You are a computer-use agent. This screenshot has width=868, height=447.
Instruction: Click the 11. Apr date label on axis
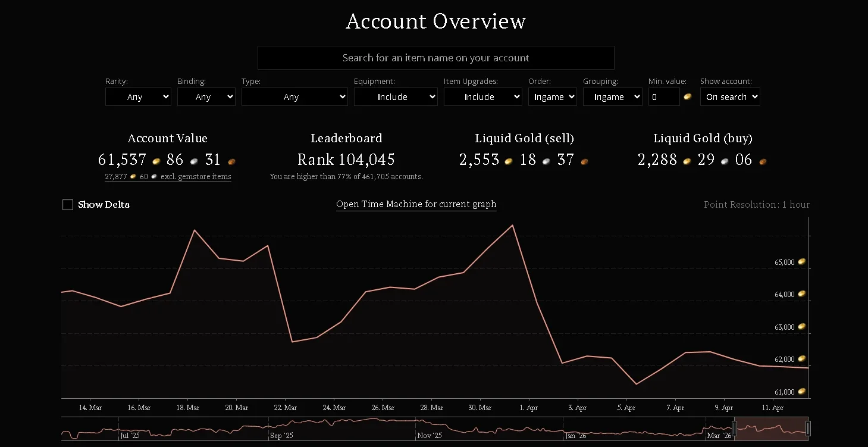tap(773, 408)
